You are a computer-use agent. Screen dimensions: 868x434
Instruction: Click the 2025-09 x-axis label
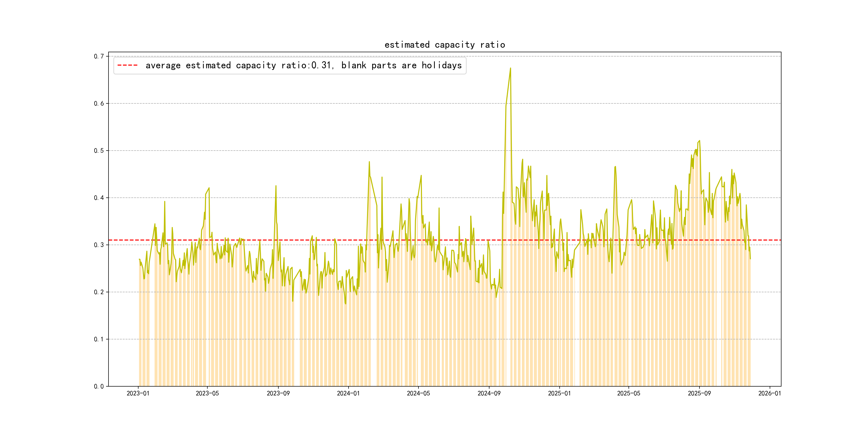coord(699,393)
